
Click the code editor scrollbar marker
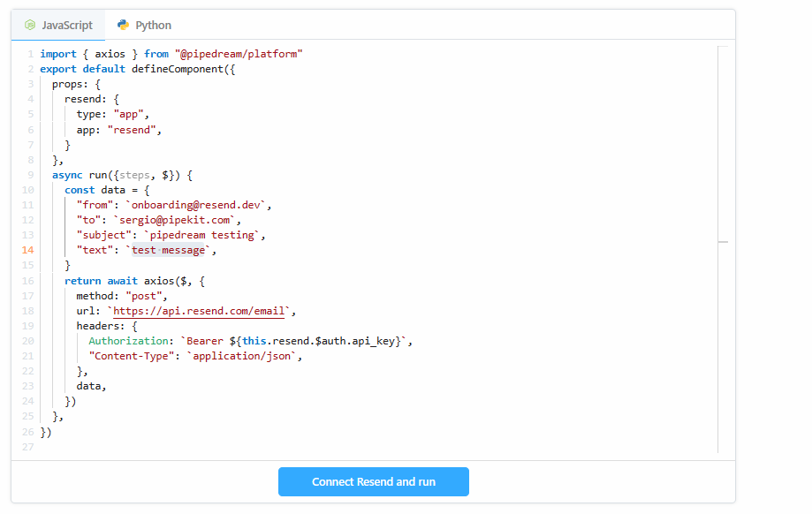pyautogui.click(x=723, y=242)
